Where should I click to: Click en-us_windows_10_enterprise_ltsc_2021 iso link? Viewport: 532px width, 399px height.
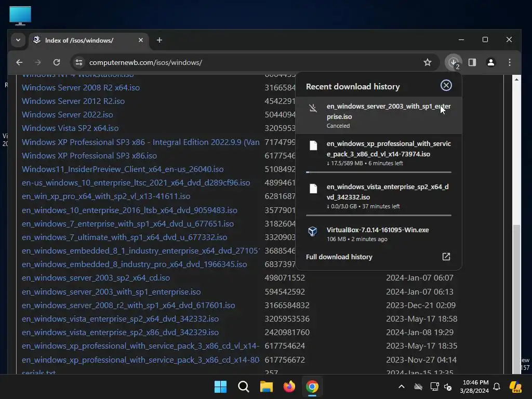click(136, 183)
